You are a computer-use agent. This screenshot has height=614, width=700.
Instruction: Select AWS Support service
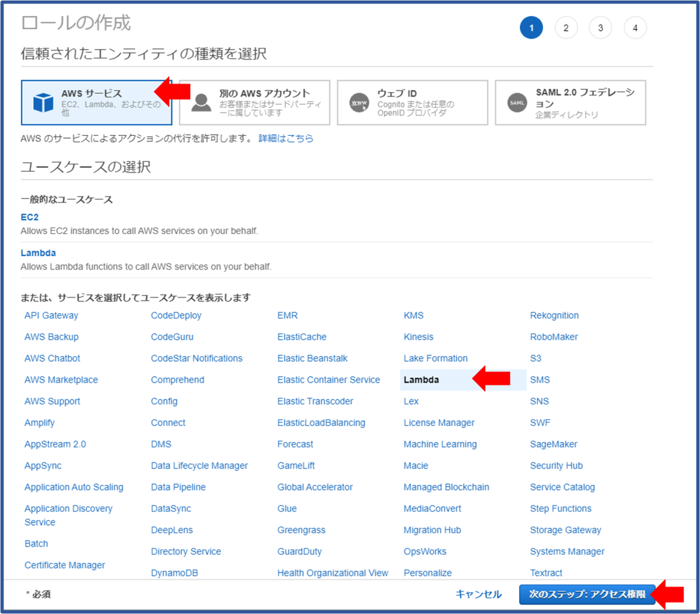tap(52, 401)
